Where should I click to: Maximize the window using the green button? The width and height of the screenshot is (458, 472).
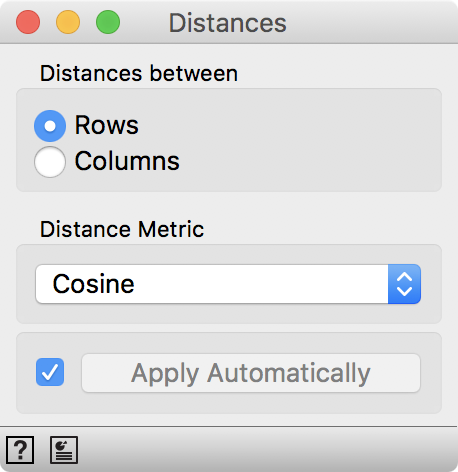108,22
